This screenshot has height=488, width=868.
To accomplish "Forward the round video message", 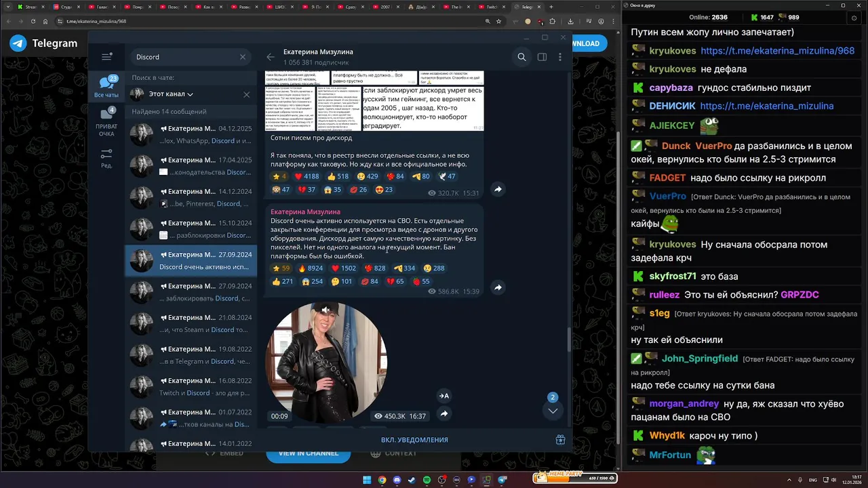I will [444, 413].
